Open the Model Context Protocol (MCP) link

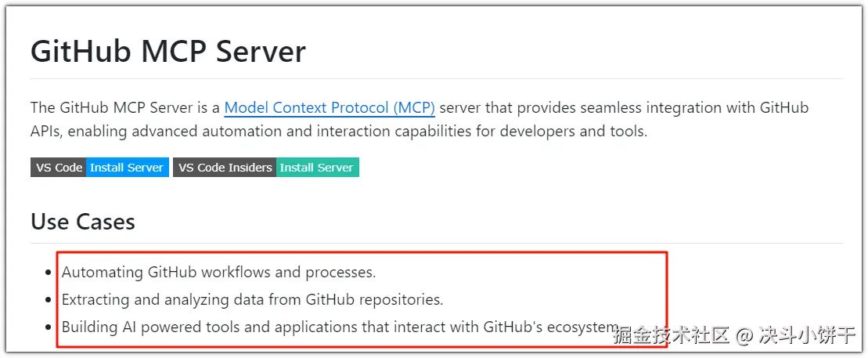(330, 108)
